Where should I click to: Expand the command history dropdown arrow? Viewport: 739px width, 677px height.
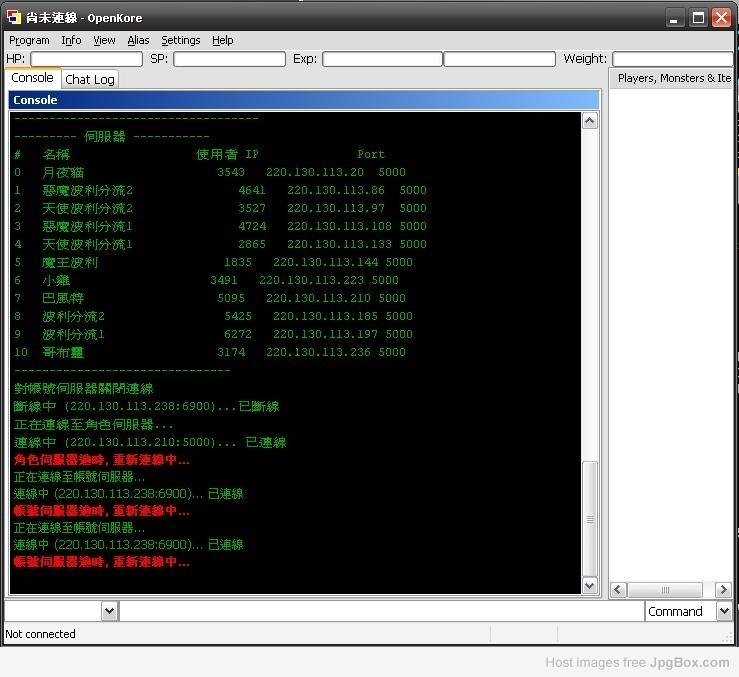[109, 611]
